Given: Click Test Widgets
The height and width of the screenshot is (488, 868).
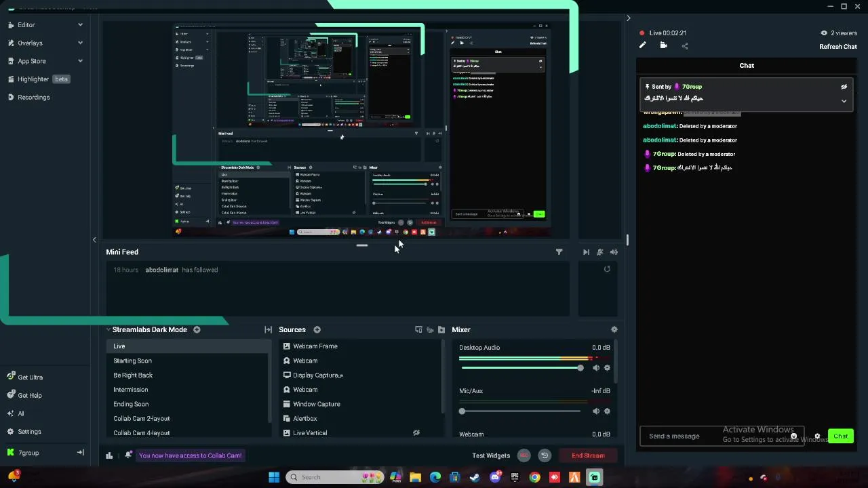Looking at the screenshot, I should 491,455.
